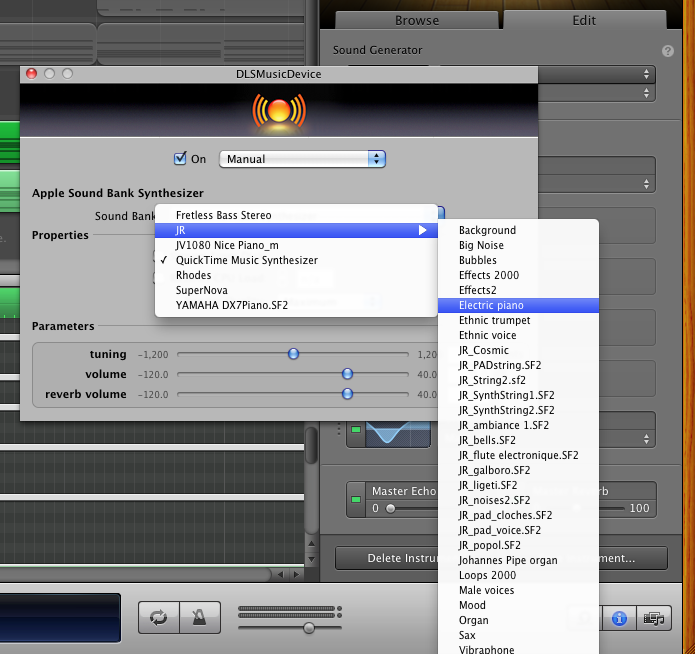The width and height of the screenshot is (695, 654).
Task: Select JR_ligeti.SF2 entry
Action: click(518, 486)
